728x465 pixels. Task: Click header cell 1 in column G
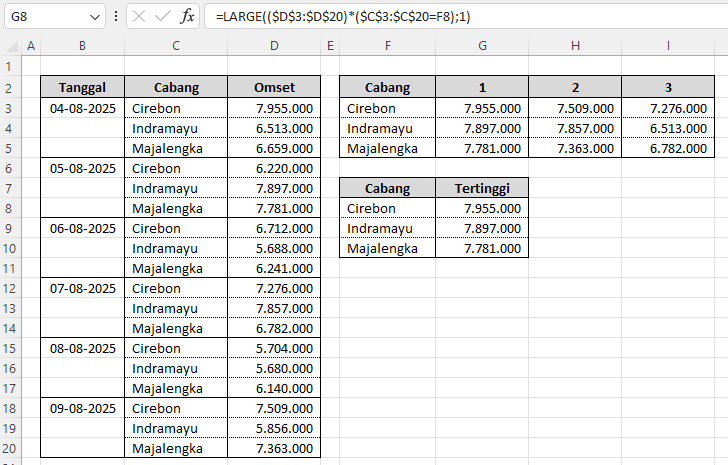(482, 87)
